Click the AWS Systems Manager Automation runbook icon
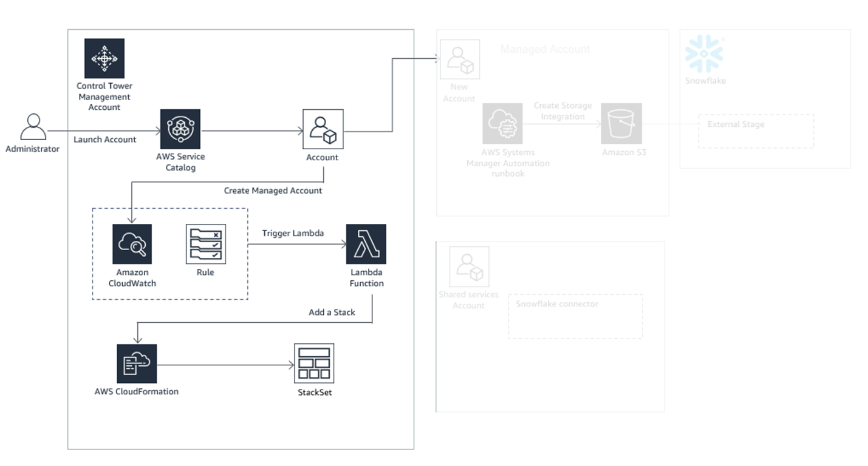Image resolution: width=868 pixels, height=466 pixels. (503, 123)
